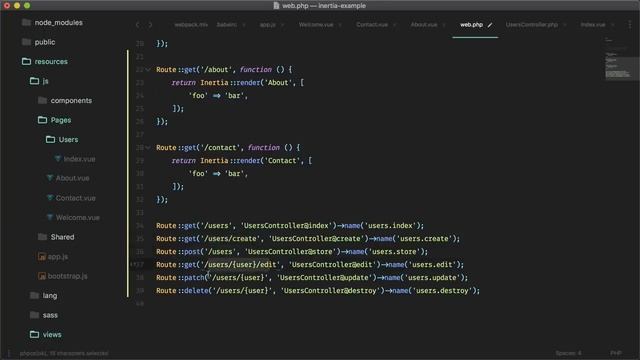Screen dimensions: 640x360
Task: Close the UsersController.php tab
Action: [x=564, y=25]
